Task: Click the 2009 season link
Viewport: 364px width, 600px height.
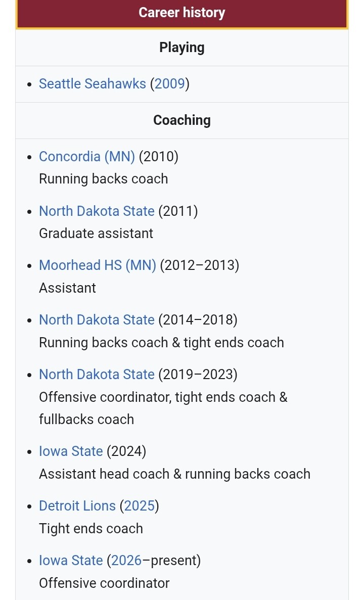Action: coord(170,84)
